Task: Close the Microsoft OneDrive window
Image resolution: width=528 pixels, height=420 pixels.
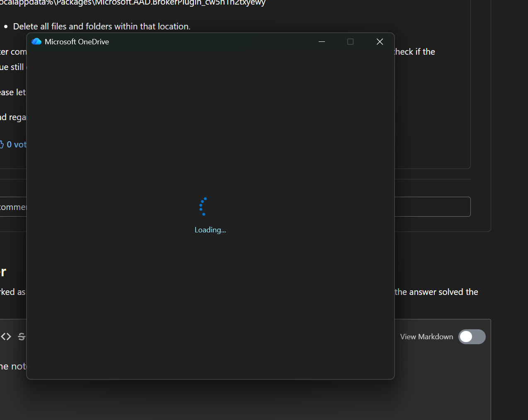Action: click(x=380, y=41)
